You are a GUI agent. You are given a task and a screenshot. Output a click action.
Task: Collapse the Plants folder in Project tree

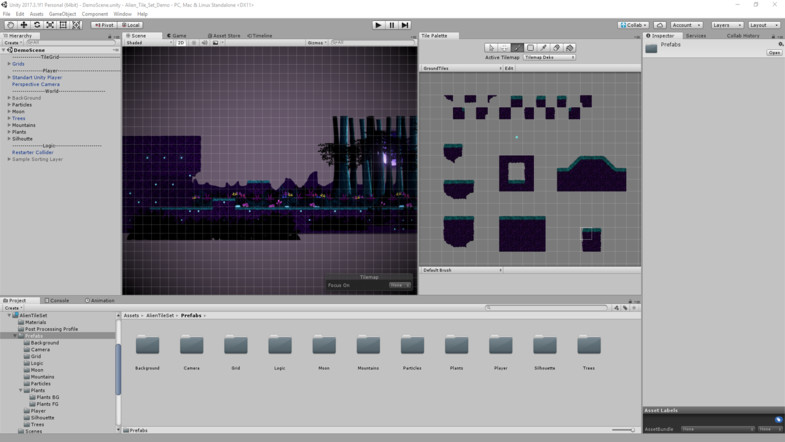(21, 390)
